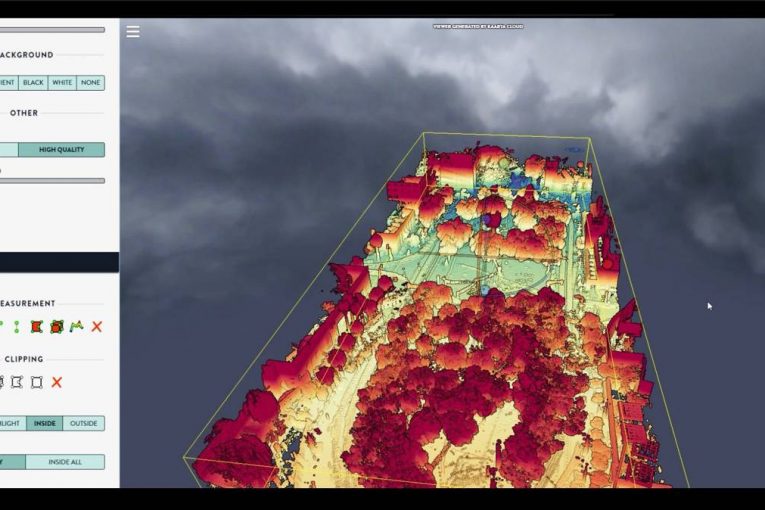Remove all clipping with red X
The image size is (765, 510).
click(57, 382)
